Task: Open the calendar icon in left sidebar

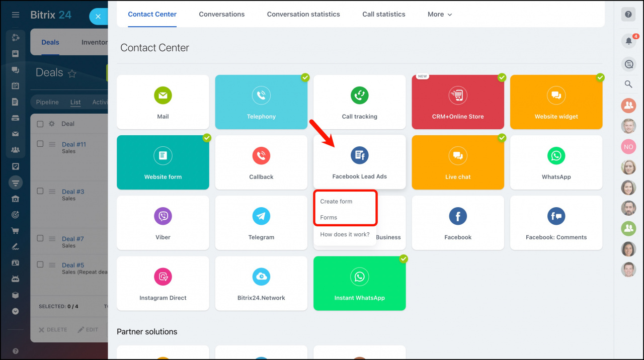Action: tap(16, 85)
